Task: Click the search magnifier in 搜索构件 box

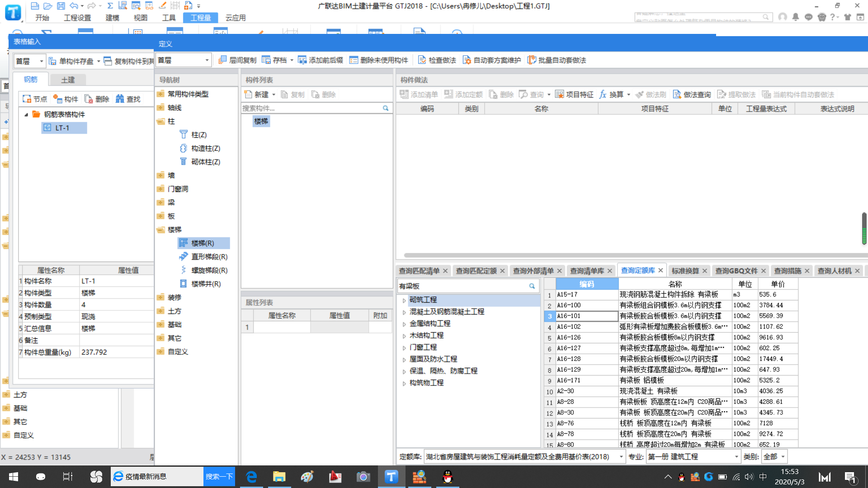Action: click(386, 108)
